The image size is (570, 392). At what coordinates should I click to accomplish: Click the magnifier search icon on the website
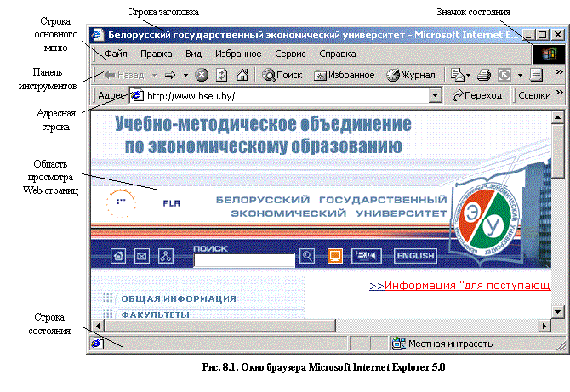click(307, 256)
